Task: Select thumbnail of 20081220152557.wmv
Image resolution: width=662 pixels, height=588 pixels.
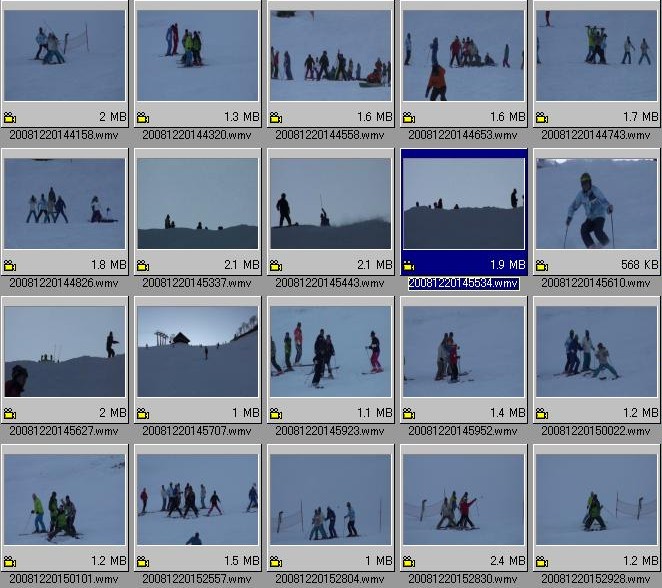Action: tap(198, 500)
